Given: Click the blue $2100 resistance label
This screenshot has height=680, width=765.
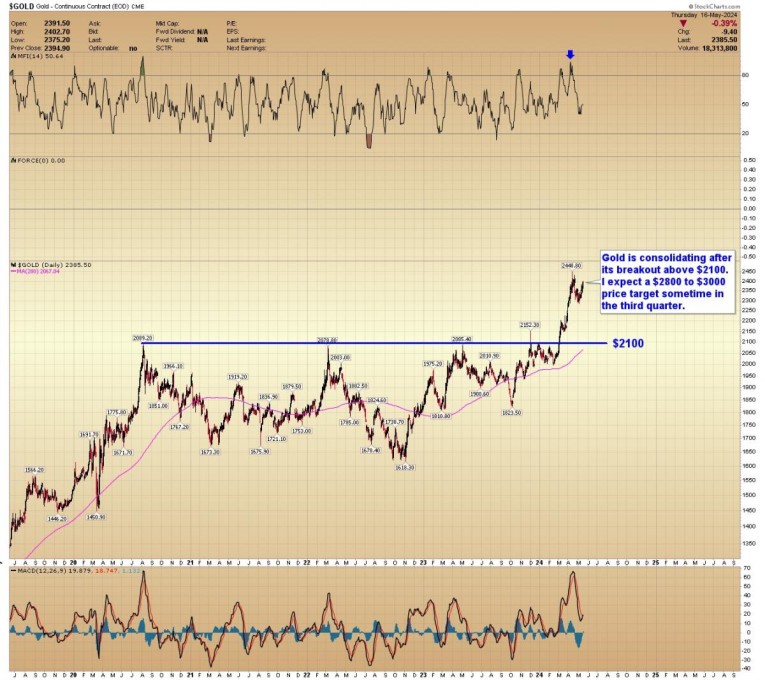Looking at the screenshot, I should (629, 343).
